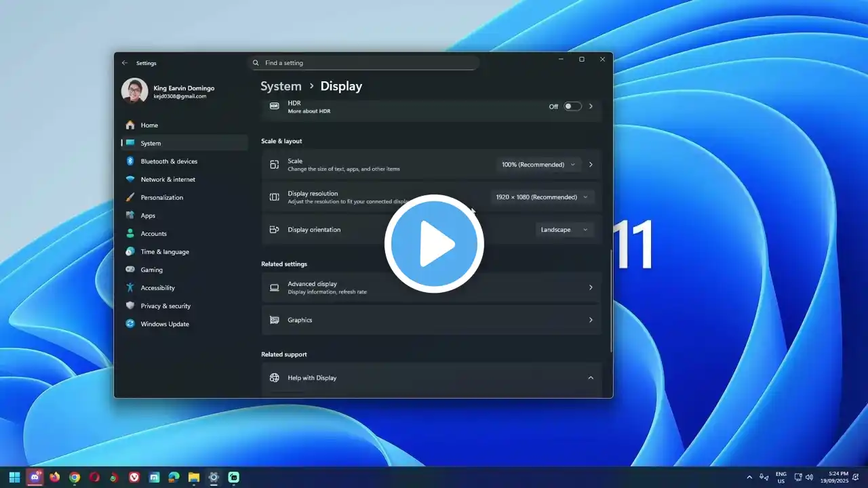Click the Gaming icon in sidebar
The image size is (868, 488).
[x=130, y=270]
